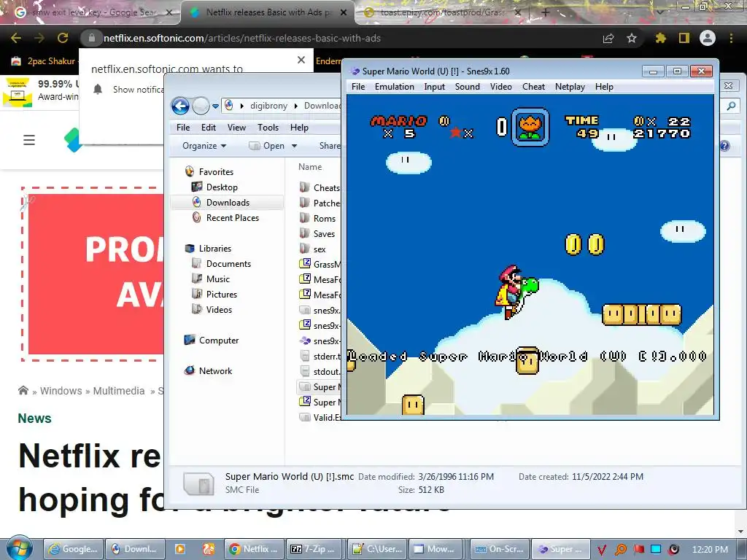
Task: Select Favorites in Explorer navigation pane
Action: point(209,172)
